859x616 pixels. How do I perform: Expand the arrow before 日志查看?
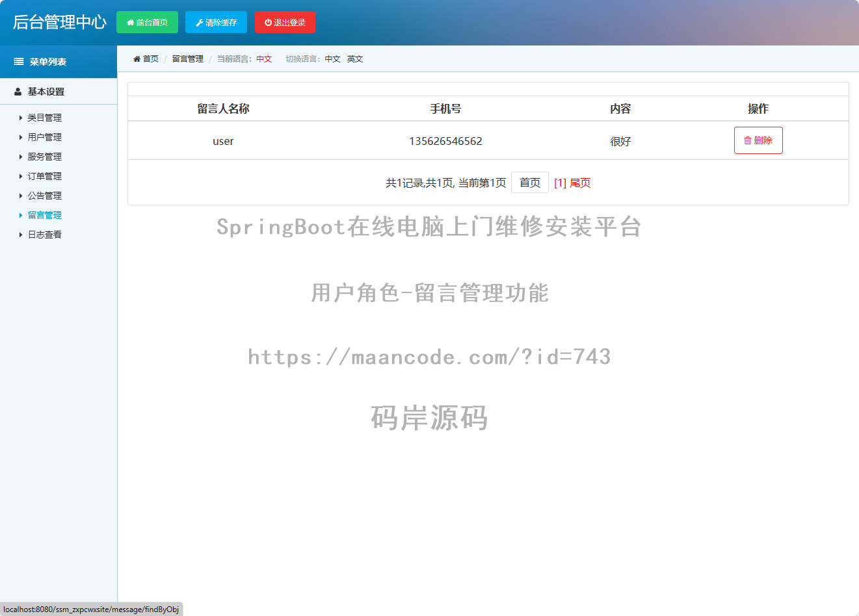pyautogui.click(x=21, y=235)
